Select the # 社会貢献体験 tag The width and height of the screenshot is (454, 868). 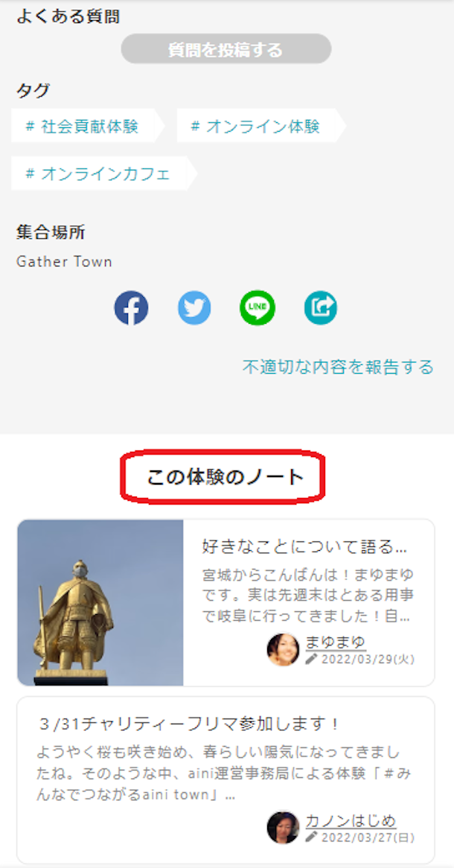click(88, 127)
